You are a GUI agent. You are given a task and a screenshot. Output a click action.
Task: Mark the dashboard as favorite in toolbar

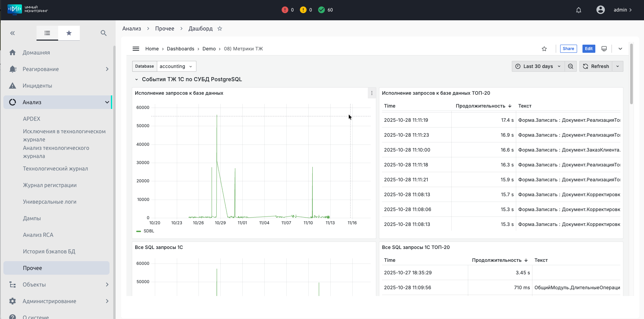click(544, 49)
